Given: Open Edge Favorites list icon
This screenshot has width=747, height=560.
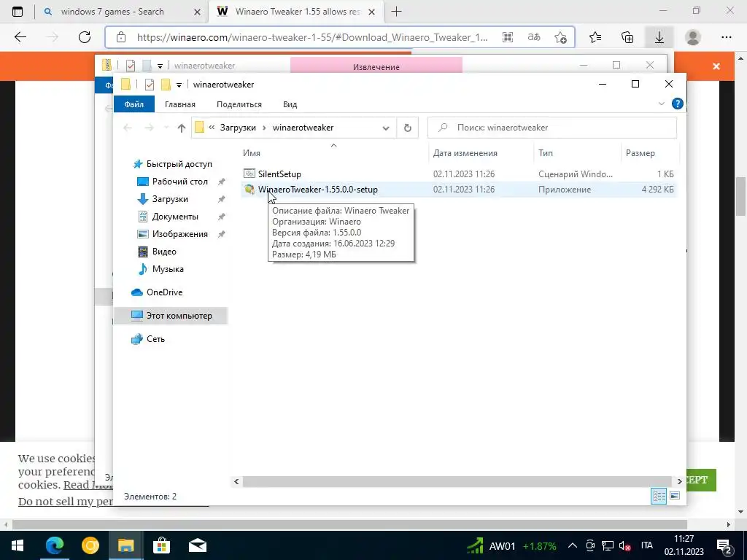Looking at the screenshot, I should (595, 37).
